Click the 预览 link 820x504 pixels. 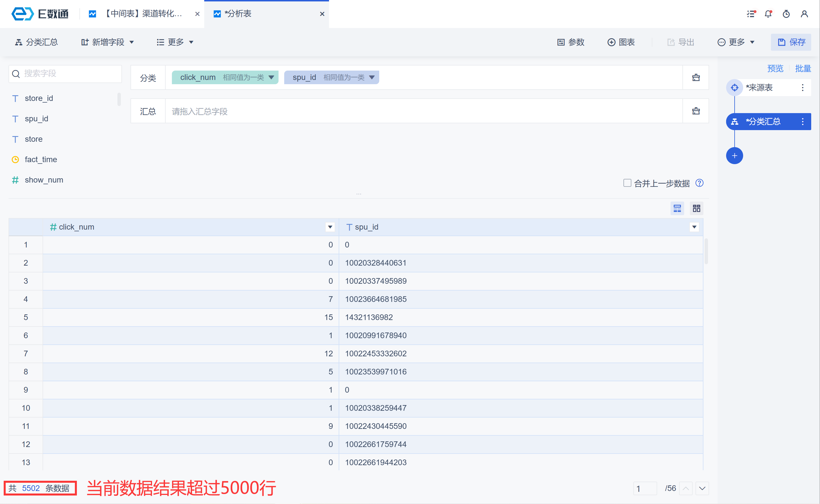[775, 69]
